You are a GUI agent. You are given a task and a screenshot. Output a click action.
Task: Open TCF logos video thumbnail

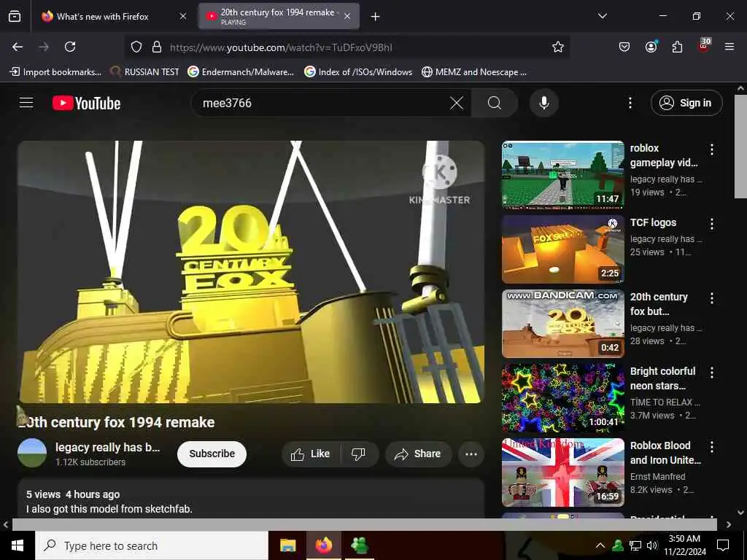tap(562, 249)
